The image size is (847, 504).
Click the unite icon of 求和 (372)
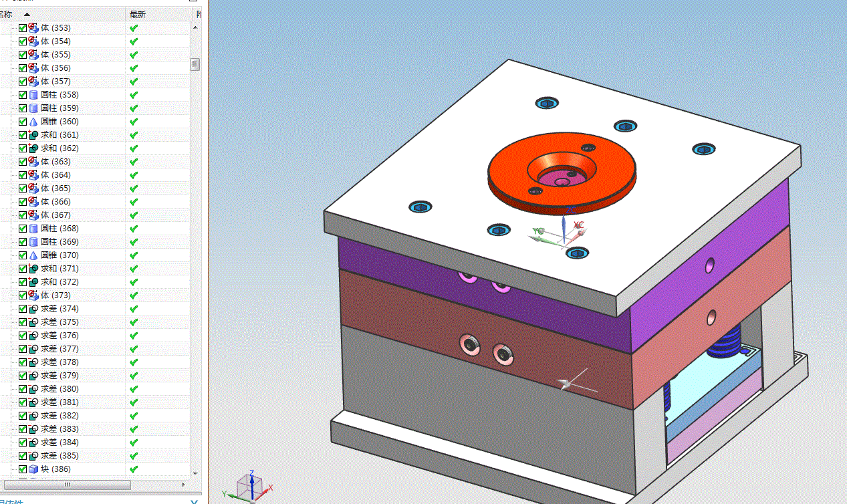coord(33,281)
